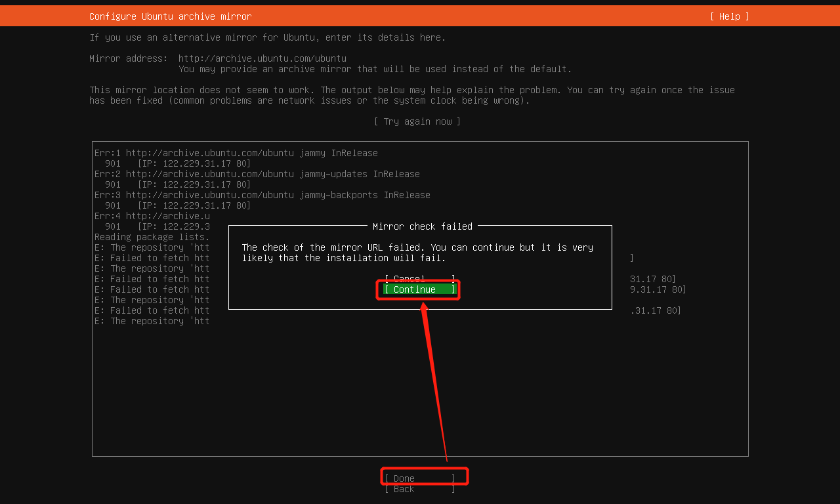
Task: Choose Continue in Mirror check failed dialog
Action: point(420,289)
